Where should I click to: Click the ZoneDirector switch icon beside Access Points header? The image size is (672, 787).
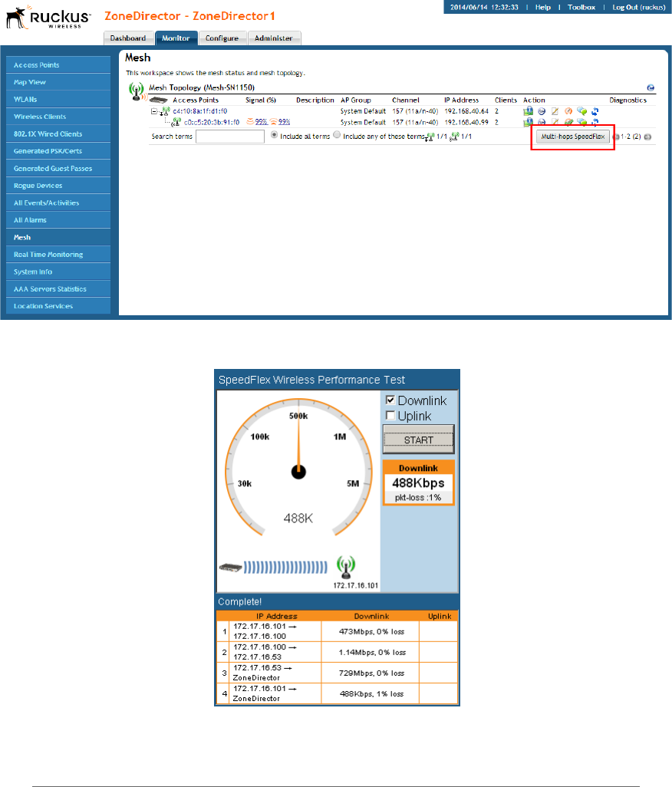159,100
